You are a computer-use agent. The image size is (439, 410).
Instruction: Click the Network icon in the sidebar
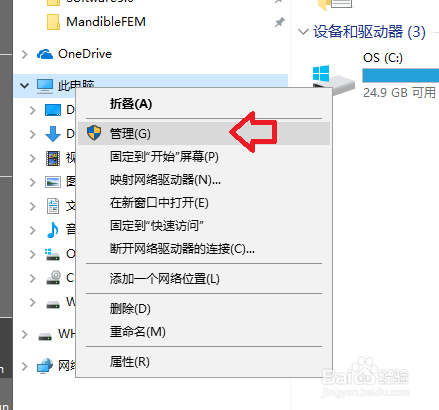[45, 366]
